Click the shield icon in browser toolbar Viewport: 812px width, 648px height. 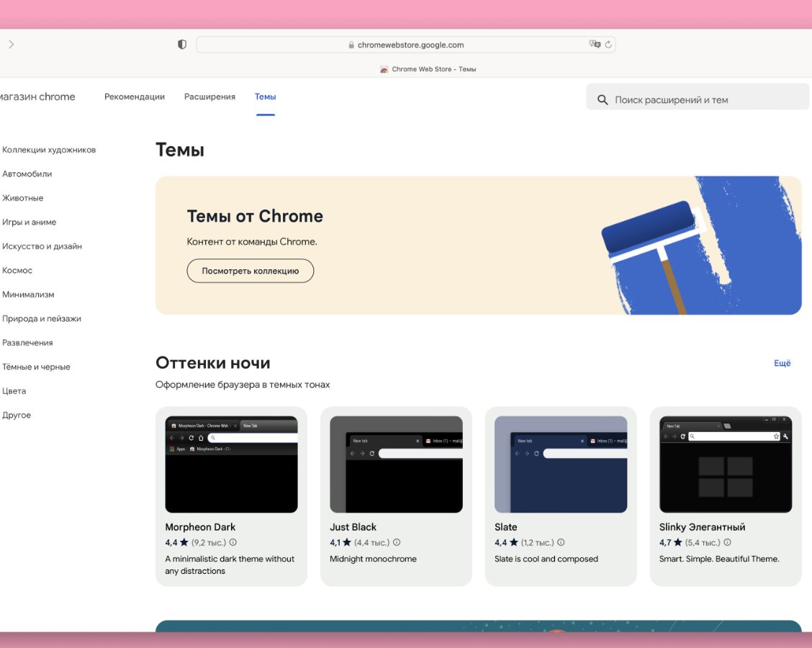181,44
